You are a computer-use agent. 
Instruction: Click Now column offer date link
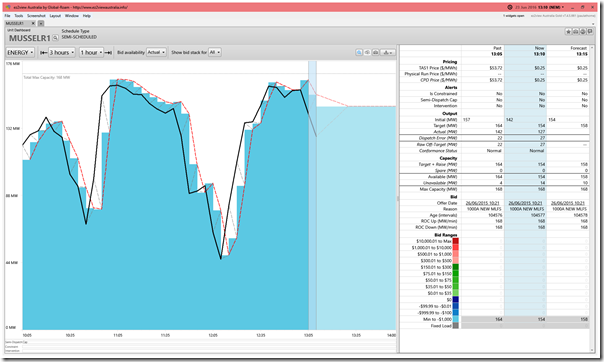point(525,203)
